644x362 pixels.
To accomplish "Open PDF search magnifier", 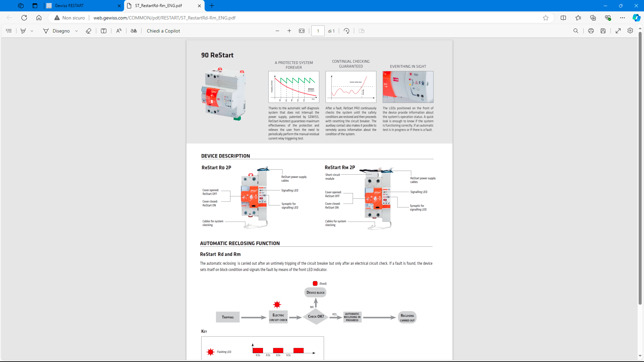I will 576,31.
